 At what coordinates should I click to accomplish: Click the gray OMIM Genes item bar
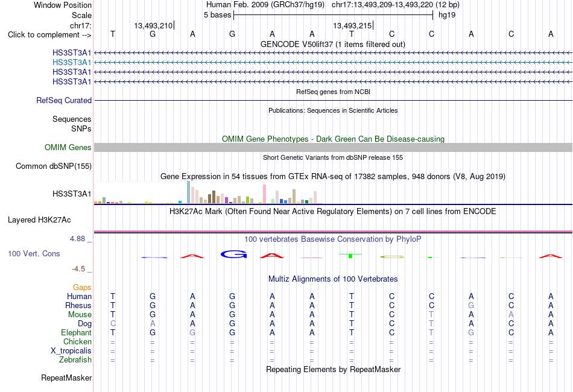coord(333,147)
